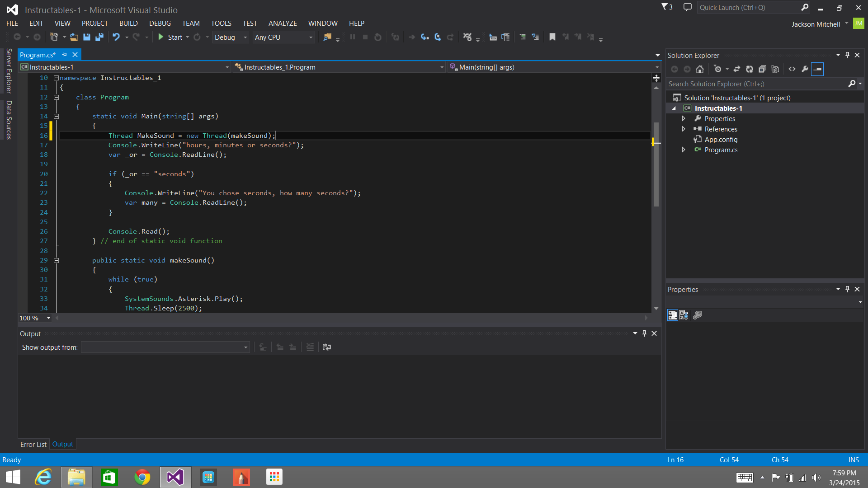Click the Show All Files icon
Image resolution: width=868 pixels, height=488 pixels.
pos(775,69)
